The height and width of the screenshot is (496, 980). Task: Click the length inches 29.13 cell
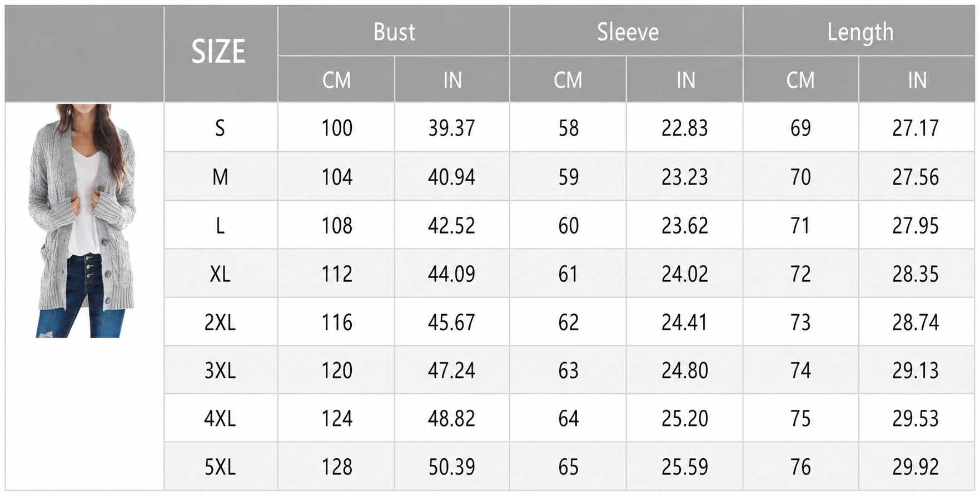point(917,370)
